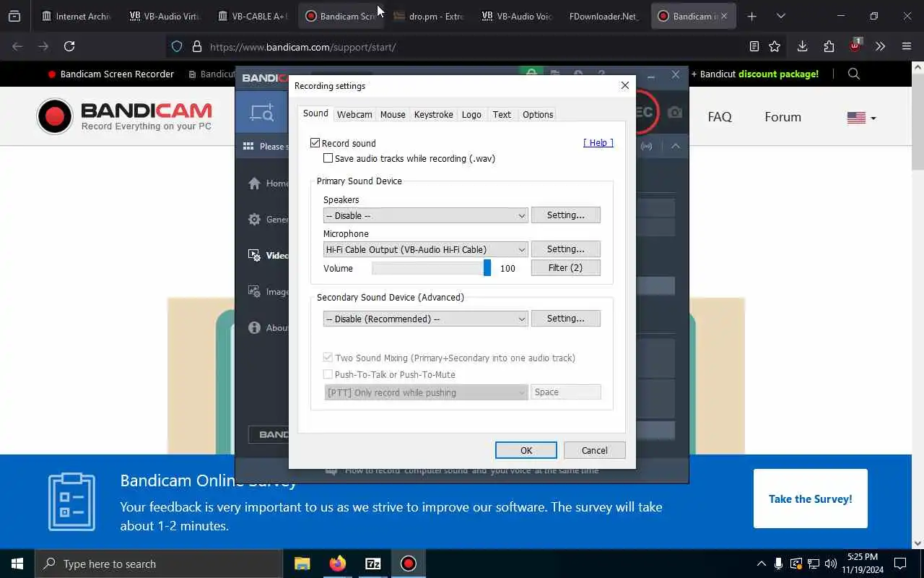This screenshot has height=578, width=924.
Task: Open the Speakers device dropdown
Action: point(426,215)
